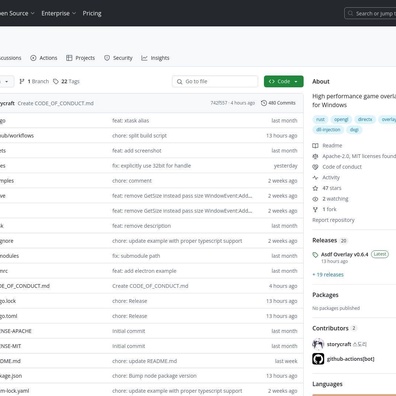Click the star icon beside 47 stars
This screenshot has height=396, width=396.
click(x=315, y=188)
